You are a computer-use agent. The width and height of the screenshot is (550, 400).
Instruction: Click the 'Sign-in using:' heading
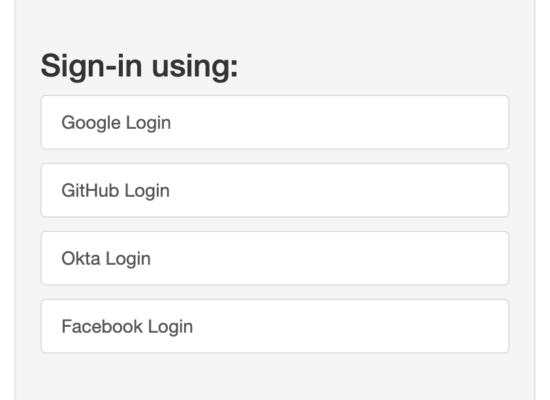[139, 67]
